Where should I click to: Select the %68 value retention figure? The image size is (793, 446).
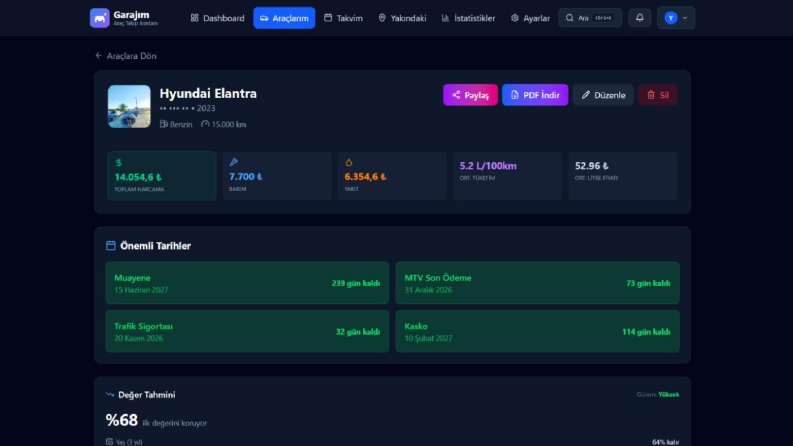click(x=121, y=420)
